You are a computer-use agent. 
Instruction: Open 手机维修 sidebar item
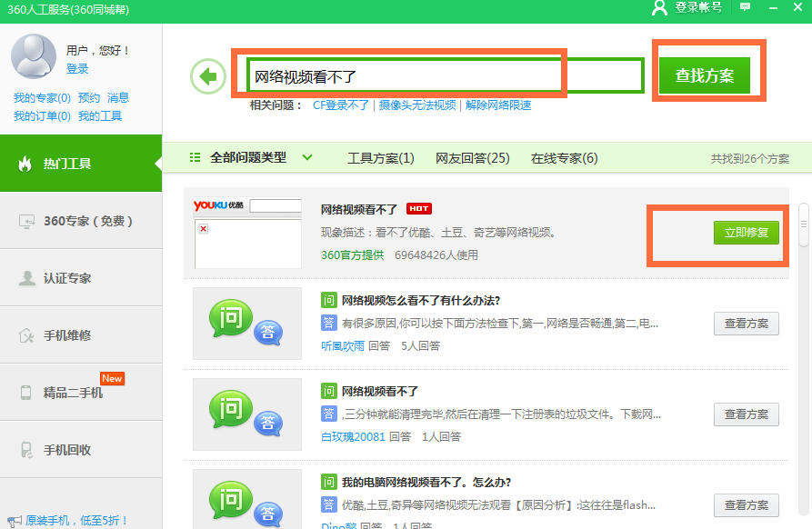[81, 335]
